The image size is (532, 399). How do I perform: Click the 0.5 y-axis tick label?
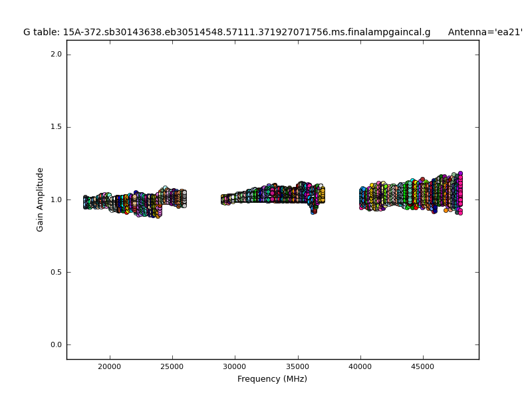pos(57,272)
